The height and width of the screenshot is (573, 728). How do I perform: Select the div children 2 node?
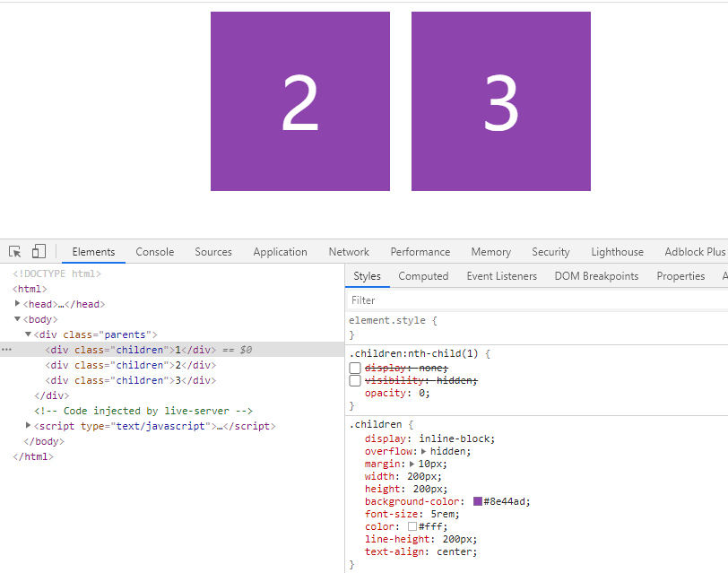coord(131,365)
